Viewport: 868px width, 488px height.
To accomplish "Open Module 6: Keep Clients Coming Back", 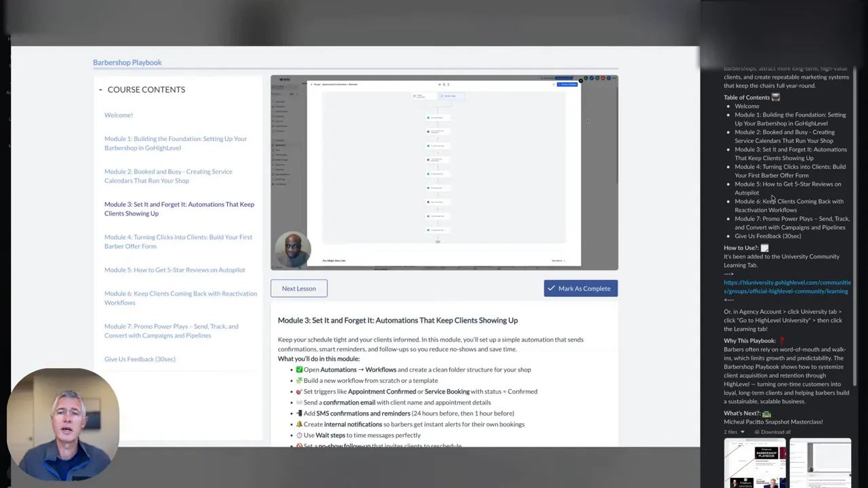I will 180,298.
